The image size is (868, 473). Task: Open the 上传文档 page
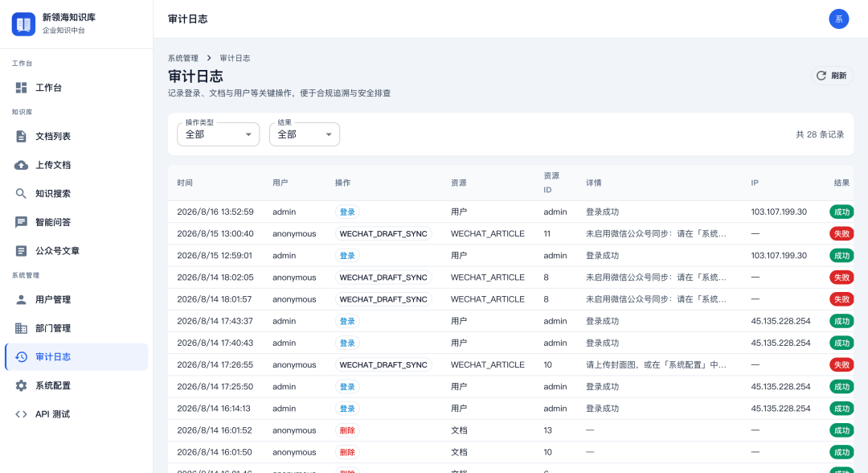pos(76,165)
